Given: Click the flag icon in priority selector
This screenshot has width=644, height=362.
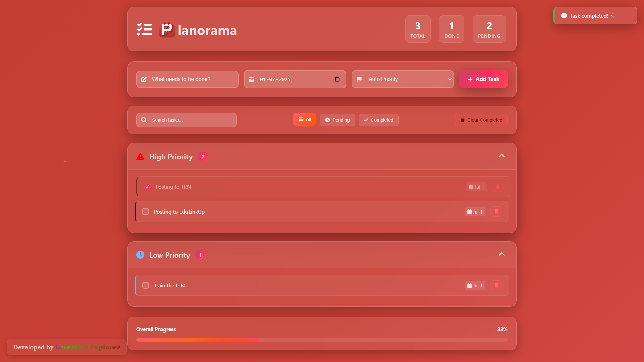Looking at the screenshot, I should [359, 79].
